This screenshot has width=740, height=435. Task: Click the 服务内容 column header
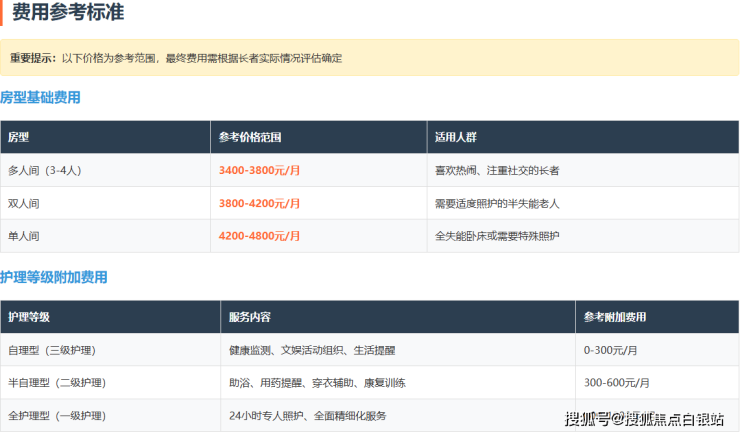point(249,317)
